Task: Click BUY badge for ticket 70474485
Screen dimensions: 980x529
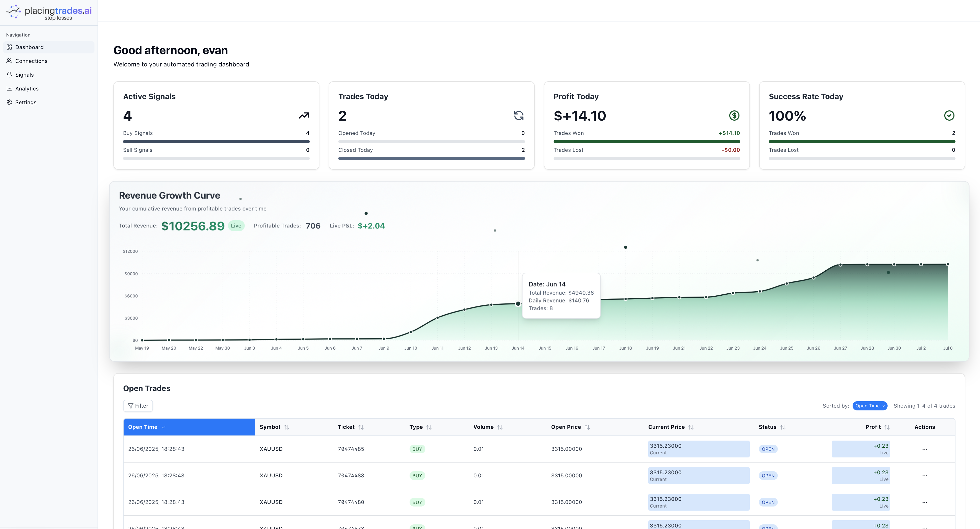Action: click(417, 450)
